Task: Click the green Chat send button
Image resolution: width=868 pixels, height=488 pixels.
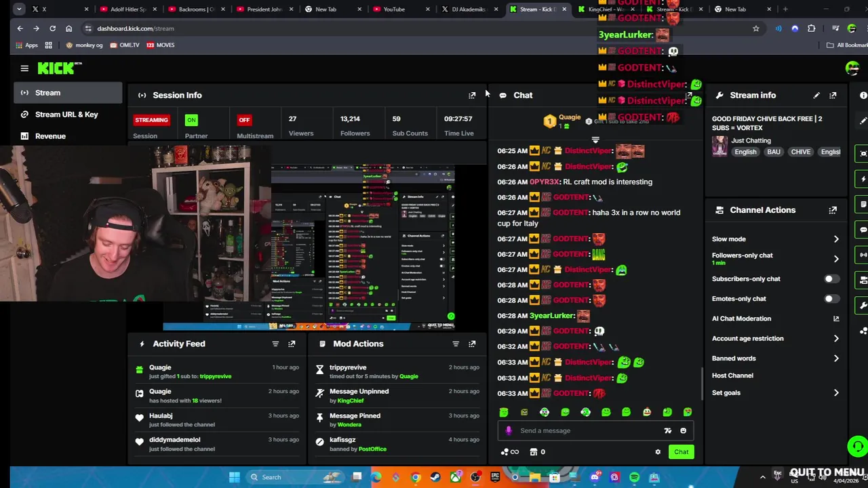Action: [x=681, y=452]
